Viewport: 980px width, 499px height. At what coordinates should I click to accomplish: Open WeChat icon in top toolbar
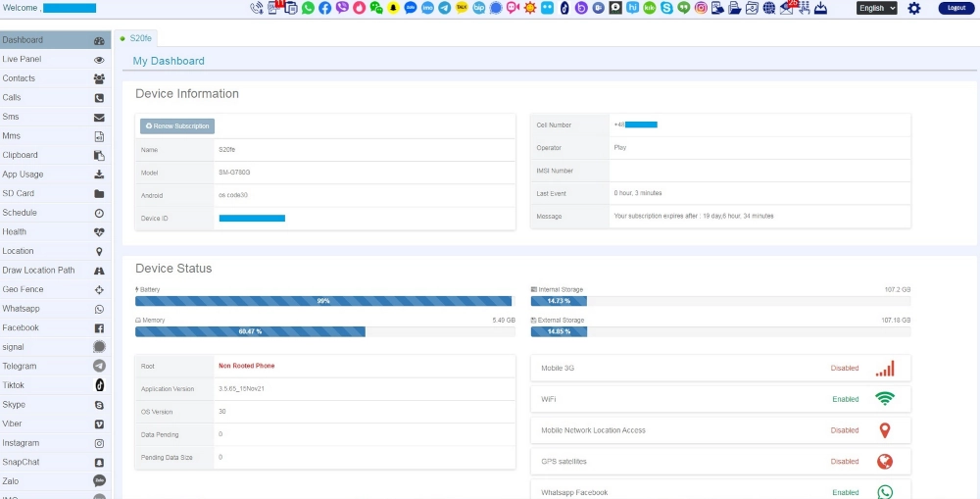coord(376,8)
